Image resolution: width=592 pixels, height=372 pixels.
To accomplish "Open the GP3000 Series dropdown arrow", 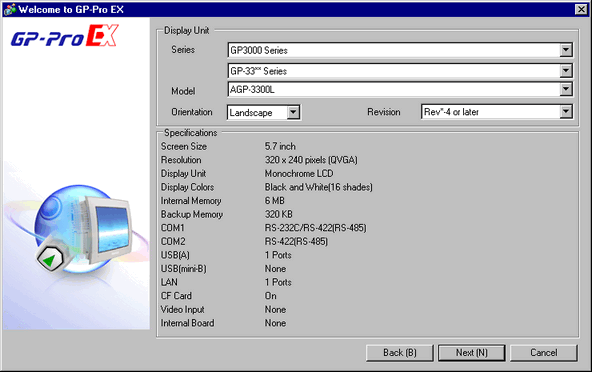I will (x=566, y=50).
